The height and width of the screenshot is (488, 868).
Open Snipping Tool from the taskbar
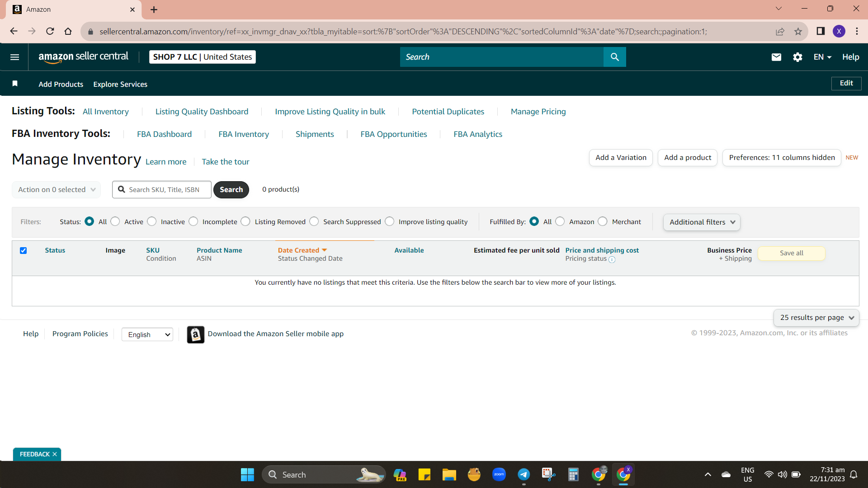click(548, 474)
